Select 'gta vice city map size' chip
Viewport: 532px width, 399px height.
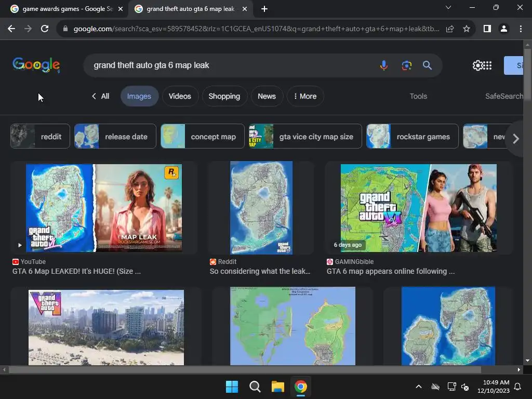coord(305,137)
